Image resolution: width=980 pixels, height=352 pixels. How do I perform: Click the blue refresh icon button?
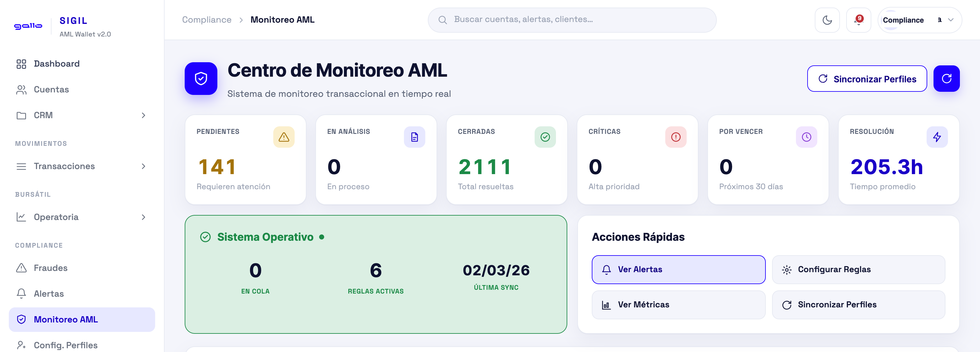pyautogui.click(x=946, y=79)
